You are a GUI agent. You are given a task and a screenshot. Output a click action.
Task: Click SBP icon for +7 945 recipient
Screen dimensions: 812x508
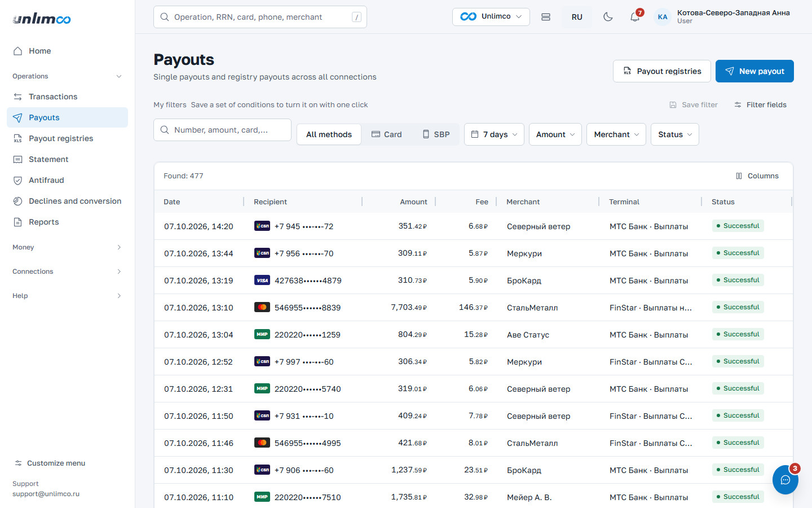click(x=262, y=226)
